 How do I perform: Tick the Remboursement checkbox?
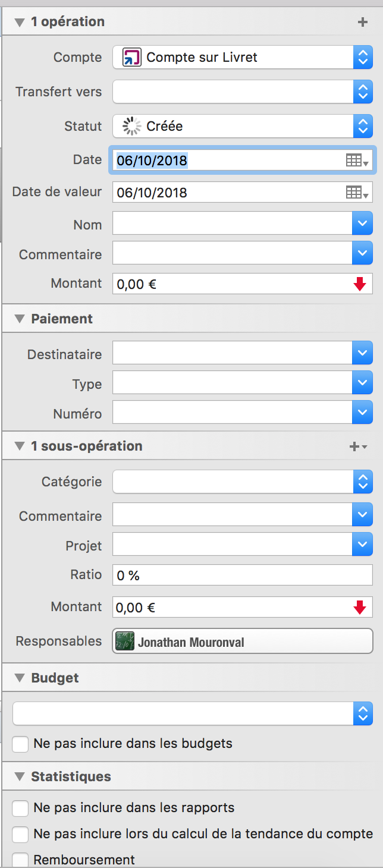[x=21, y=860]
